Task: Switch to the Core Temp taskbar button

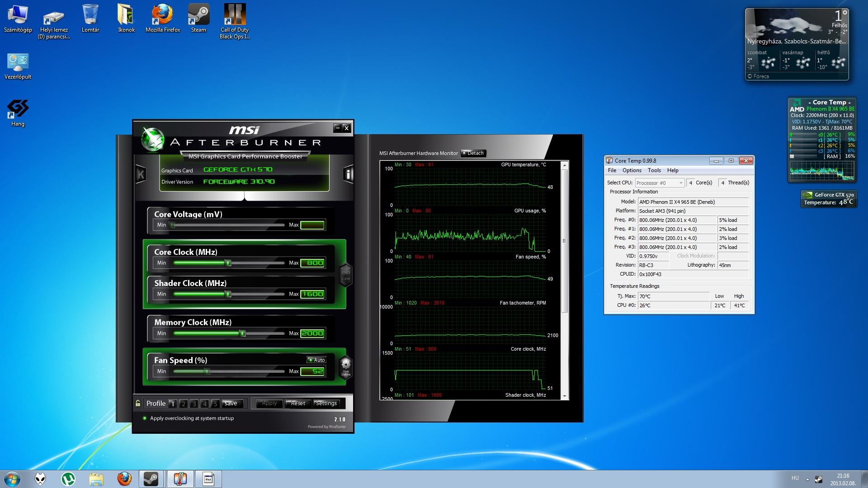Action: pos(180,479)
